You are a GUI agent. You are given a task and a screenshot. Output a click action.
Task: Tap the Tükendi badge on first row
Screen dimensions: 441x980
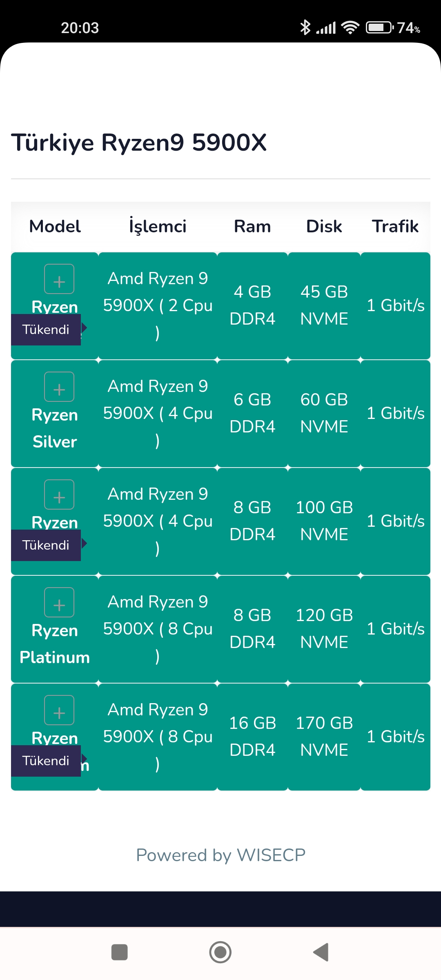coord(46,330)
